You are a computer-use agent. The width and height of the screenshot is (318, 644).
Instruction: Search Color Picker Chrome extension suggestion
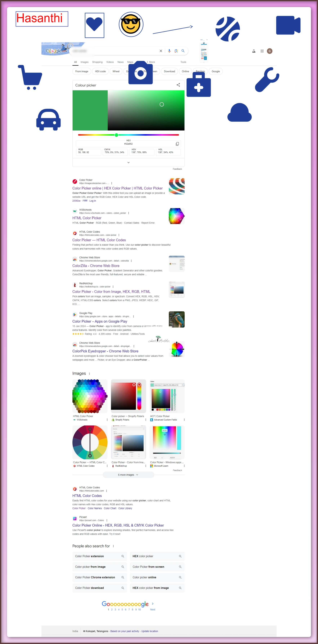(x=100, y=578)
